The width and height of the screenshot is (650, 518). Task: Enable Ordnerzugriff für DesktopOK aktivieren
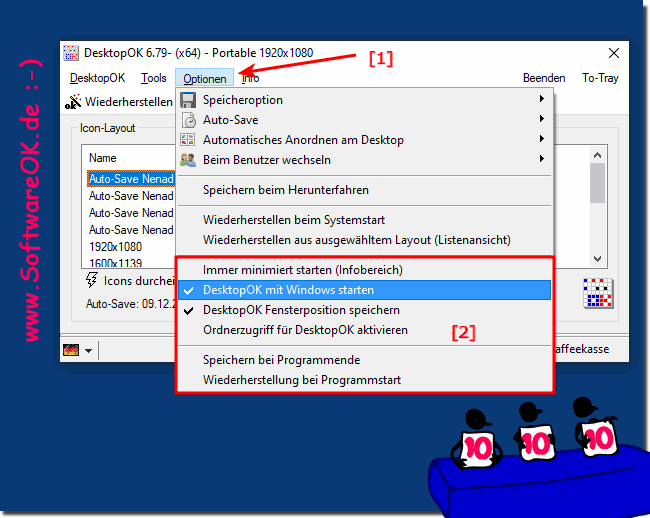click(364, 330)
